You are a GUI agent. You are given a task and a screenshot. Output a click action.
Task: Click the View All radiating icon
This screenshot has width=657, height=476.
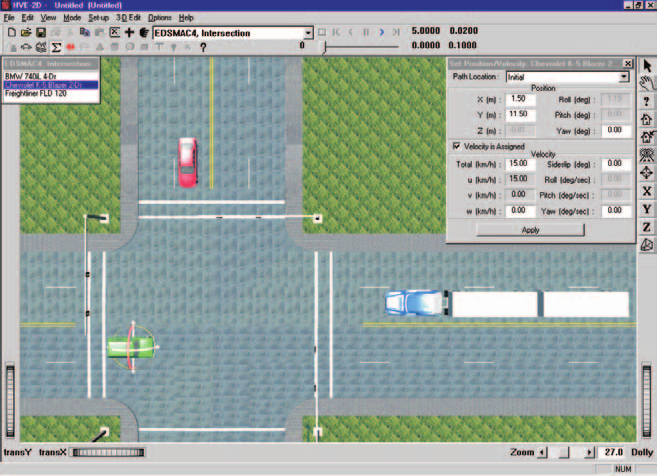click(x=647, y=155)
